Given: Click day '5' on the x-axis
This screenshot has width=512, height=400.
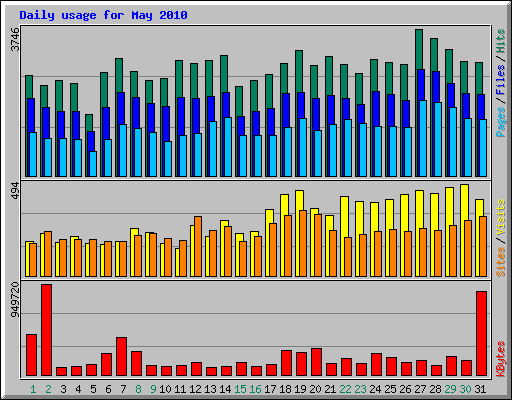Looking at the screenshot, I should coord(93,389).
